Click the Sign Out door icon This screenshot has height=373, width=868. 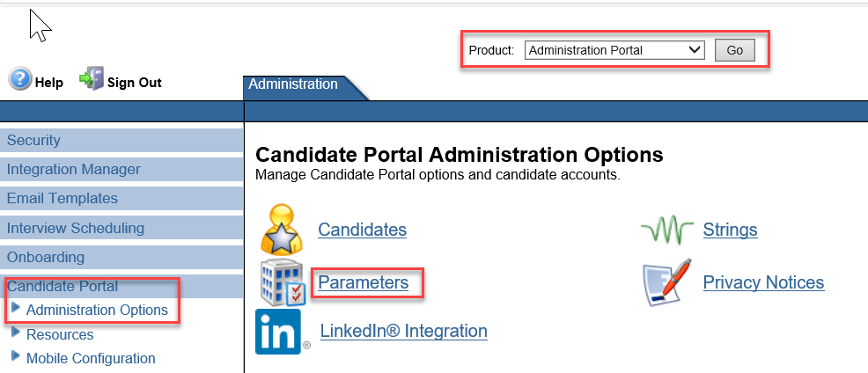pyautogui.click(x=92, y=78)
